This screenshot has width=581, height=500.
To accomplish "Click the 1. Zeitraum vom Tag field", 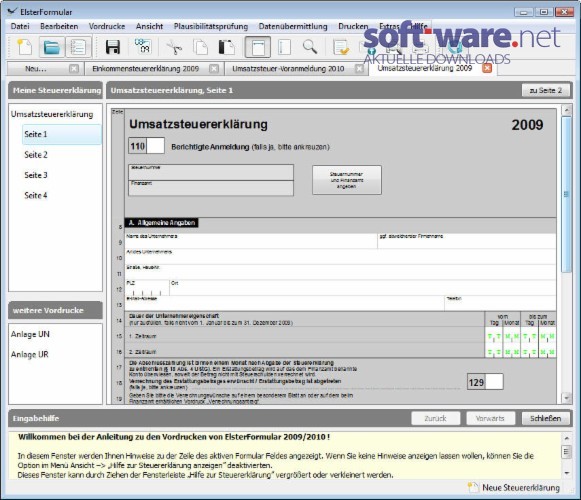I will (x=494, y=336).
